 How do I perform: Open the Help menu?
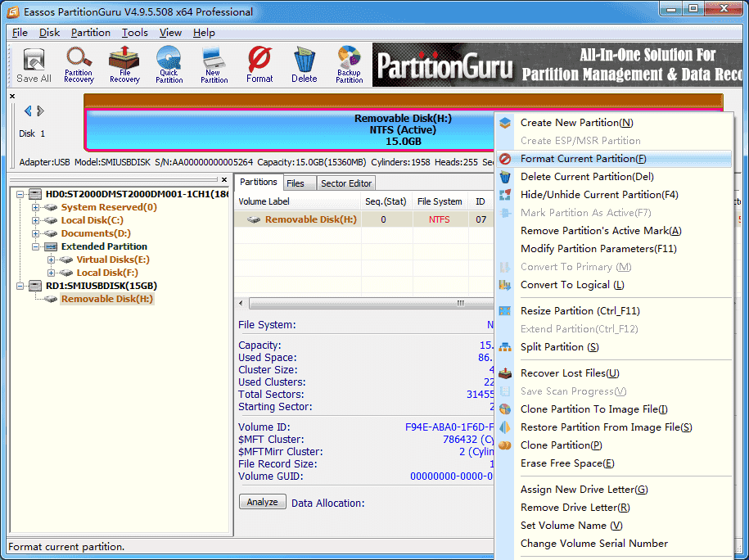tap(204, 33)
